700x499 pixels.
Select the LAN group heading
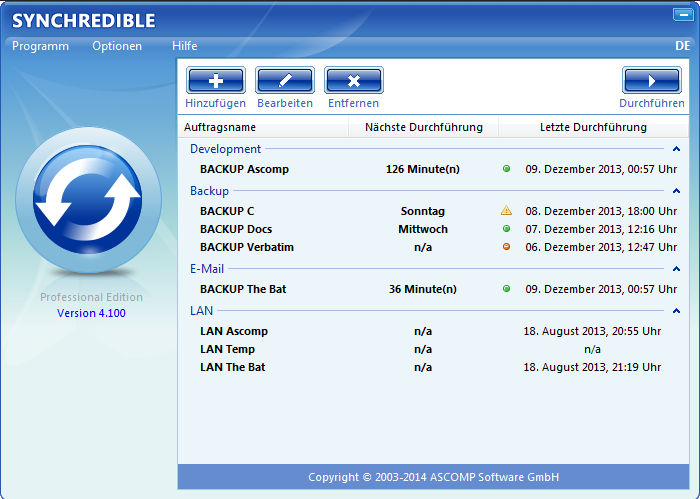click(x=201, y=311)
